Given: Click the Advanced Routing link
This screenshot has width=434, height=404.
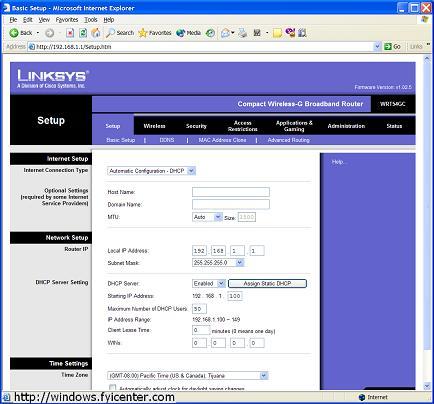Looking at the screenshot, I should [x=288, y=140].
